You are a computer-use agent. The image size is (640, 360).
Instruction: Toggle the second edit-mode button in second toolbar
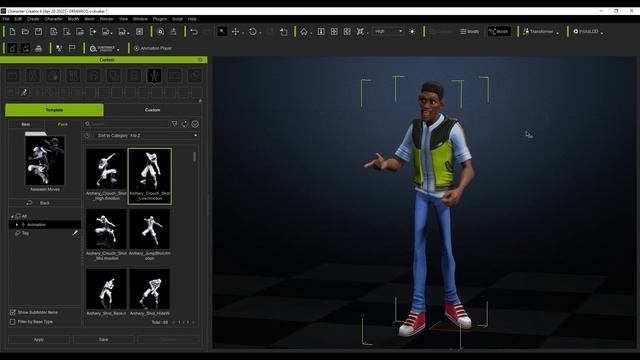point(25,48)
